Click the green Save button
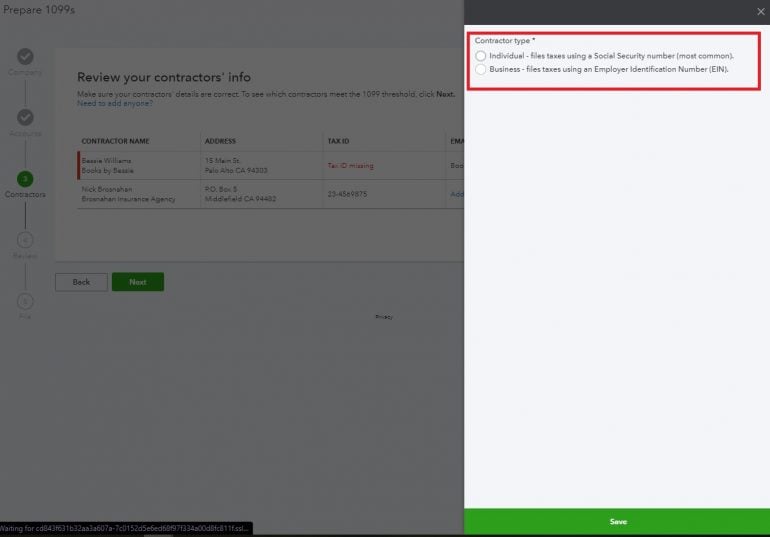 [x=617, y=521]
